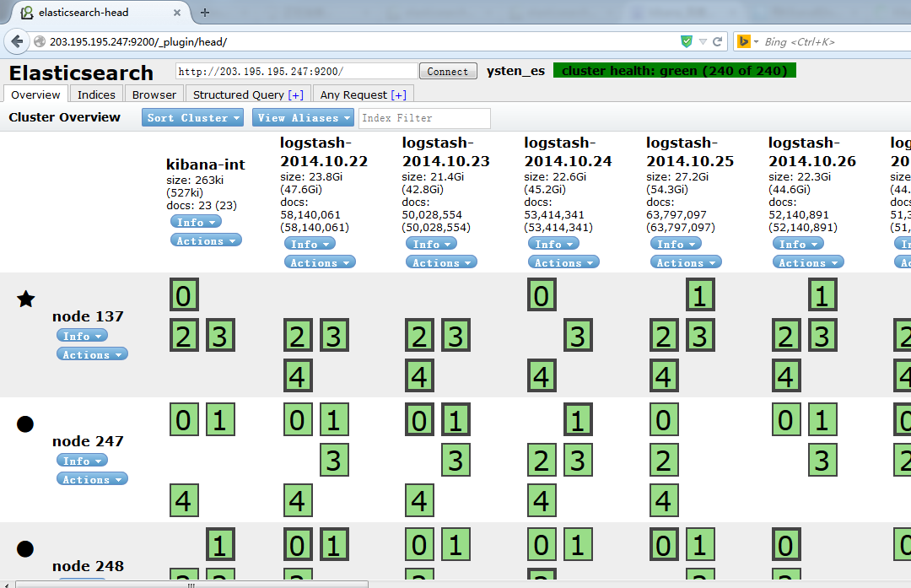This screenshot has height=588, width=911.
Task: Click shard 4 of logstash-2014.10.23 on node 137
Action: pyautogui.click(x=419, y=376)
